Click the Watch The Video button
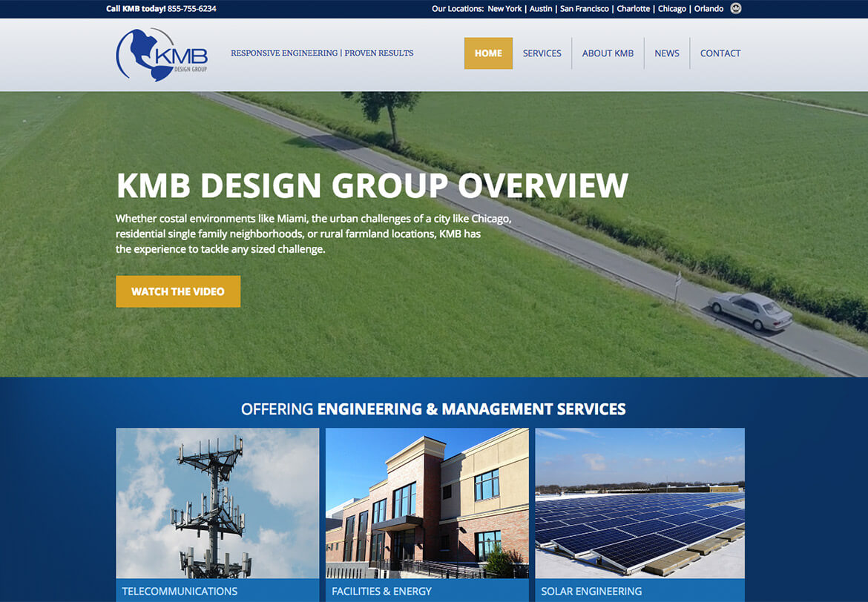Viewport: 868px width, 602px height. click(178, 291)
